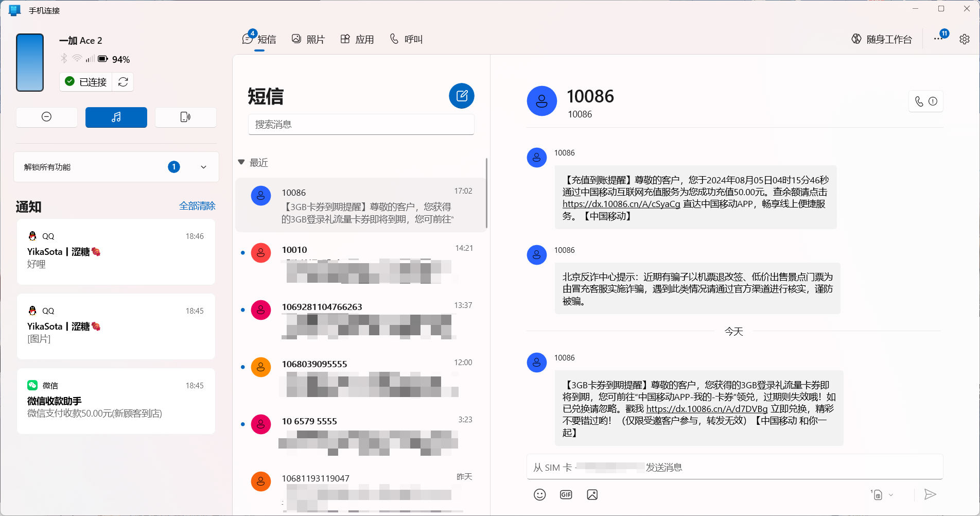Screen dimensions: 980x516
Task: Click the 北京反诈中心提示 message bubble
Action: [x=697, y=288]
